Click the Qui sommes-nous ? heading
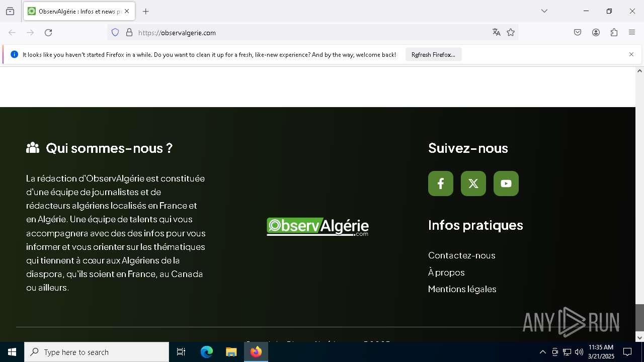This screenshot has width=644, height=362. click(x=109, y=148)
